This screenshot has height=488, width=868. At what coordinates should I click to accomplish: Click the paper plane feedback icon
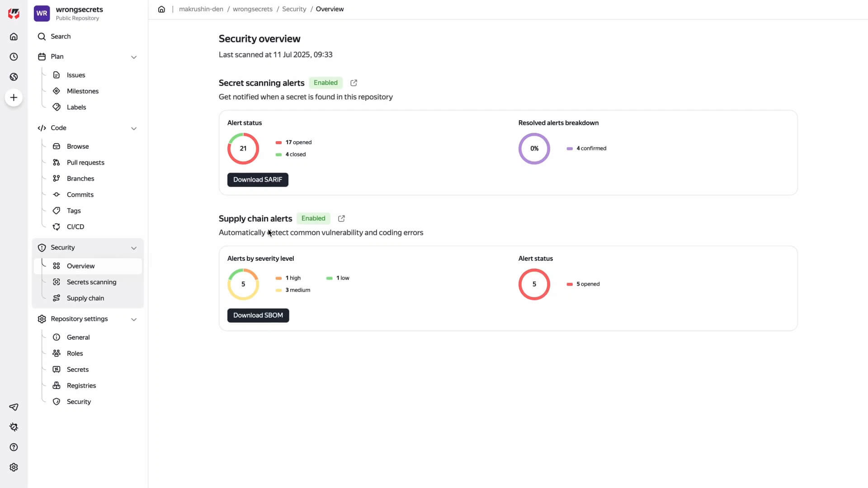tap(14, 407)
